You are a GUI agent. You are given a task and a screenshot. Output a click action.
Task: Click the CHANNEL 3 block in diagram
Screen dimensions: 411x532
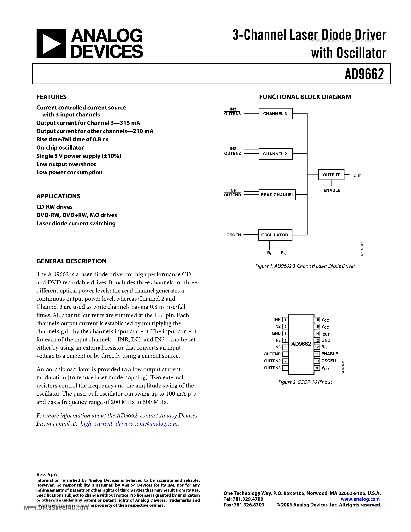(x=276, y=107)
